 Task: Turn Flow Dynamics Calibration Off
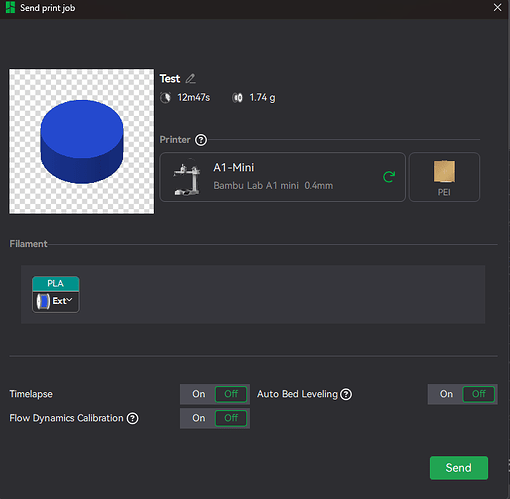point(231,418)
